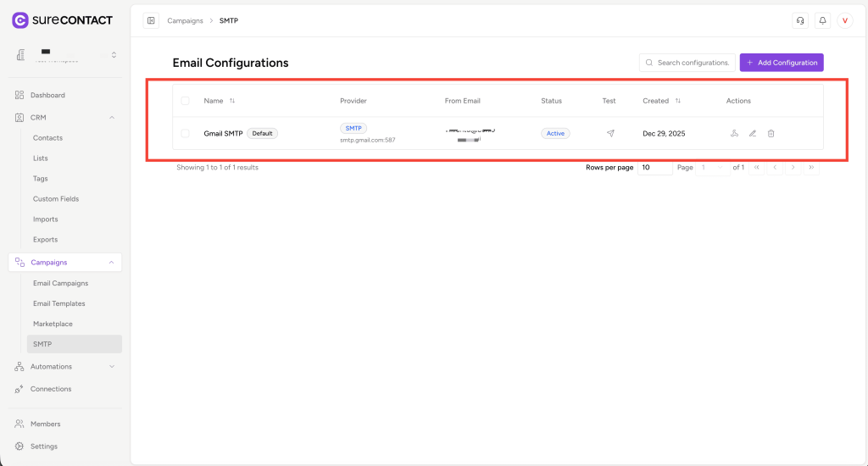Viewport: 868px width, 466px height.
Task: Open the notifications bell
Action: pos(821,21)
